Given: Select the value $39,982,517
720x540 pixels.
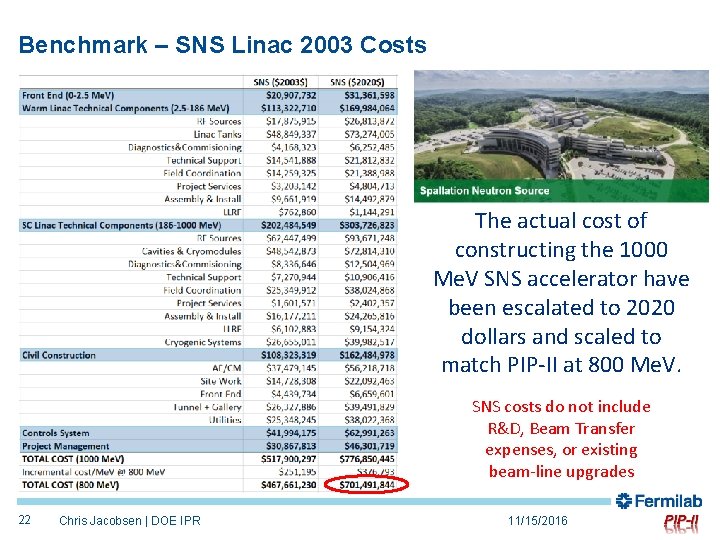Looking at the screenshot, I should click(369, 343).
